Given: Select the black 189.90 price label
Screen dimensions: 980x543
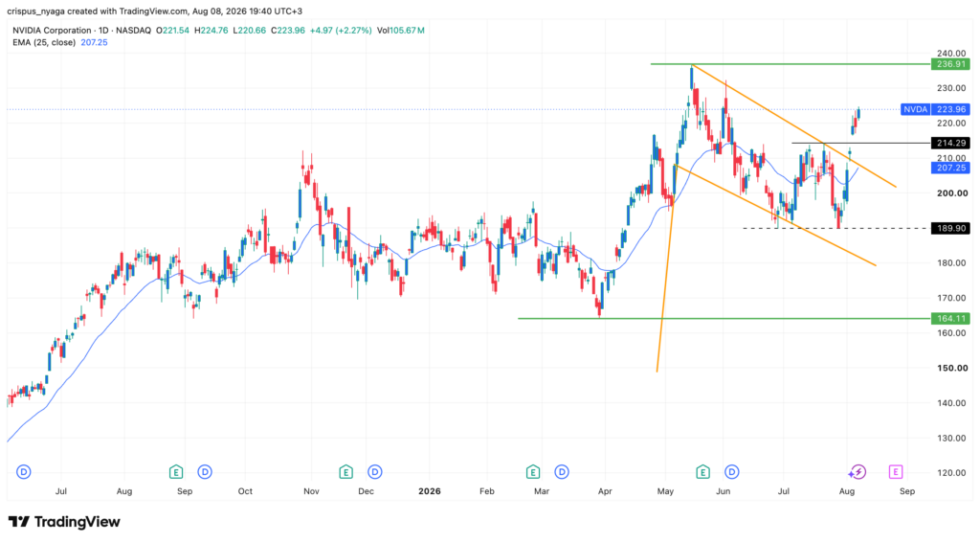Looking at the screenshot, I should point(950,228).
